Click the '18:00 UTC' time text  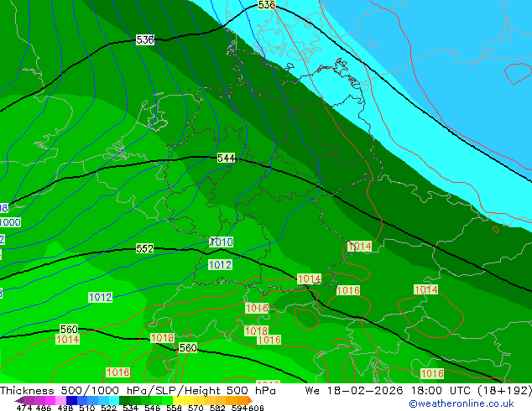(x=441, y=391)
